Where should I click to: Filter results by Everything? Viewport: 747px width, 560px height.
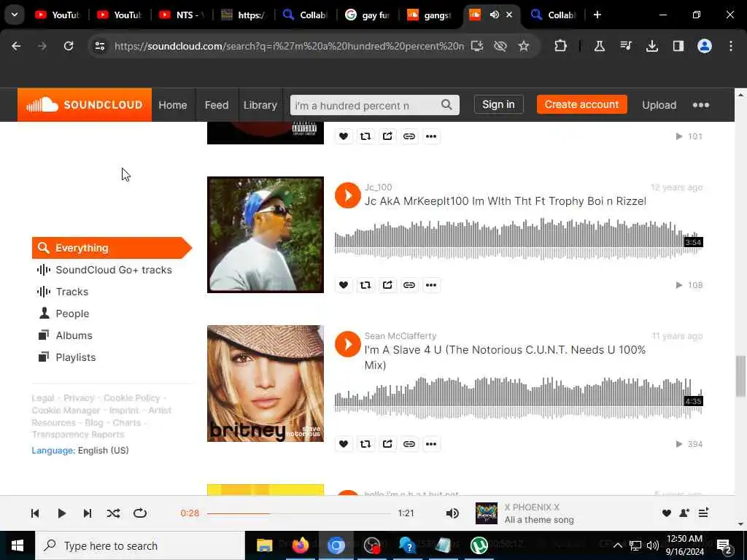[x=112, y=248]
